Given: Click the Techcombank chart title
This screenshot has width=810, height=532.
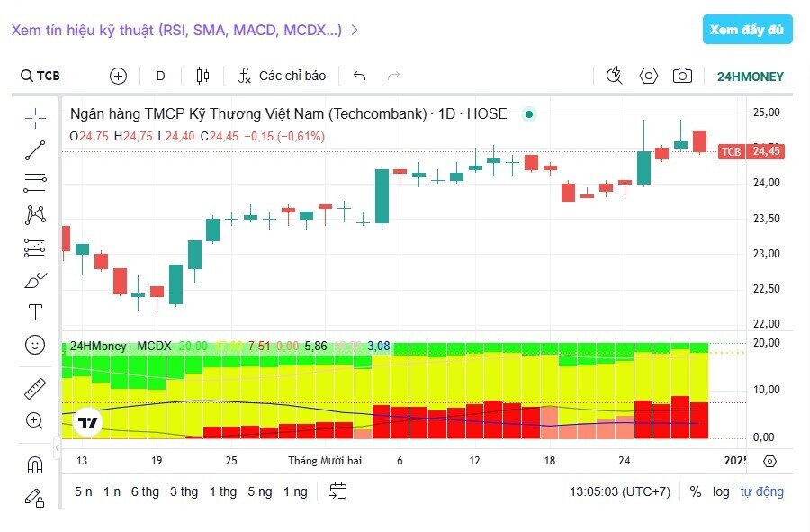Looking at the screenshot, I should (288, 113).
